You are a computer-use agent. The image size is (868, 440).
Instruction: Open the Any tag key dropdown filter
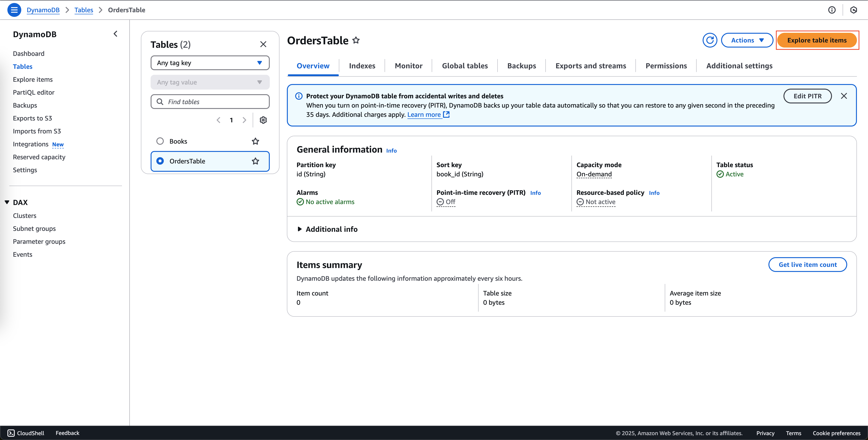pyautogui.click(x=209, y=62)
